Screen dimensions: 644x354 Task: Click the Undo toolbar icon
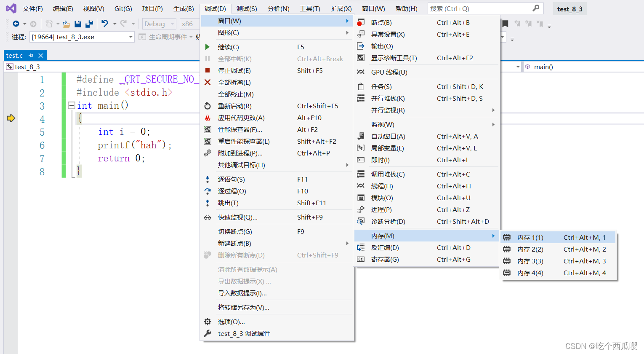pos(104,24)
